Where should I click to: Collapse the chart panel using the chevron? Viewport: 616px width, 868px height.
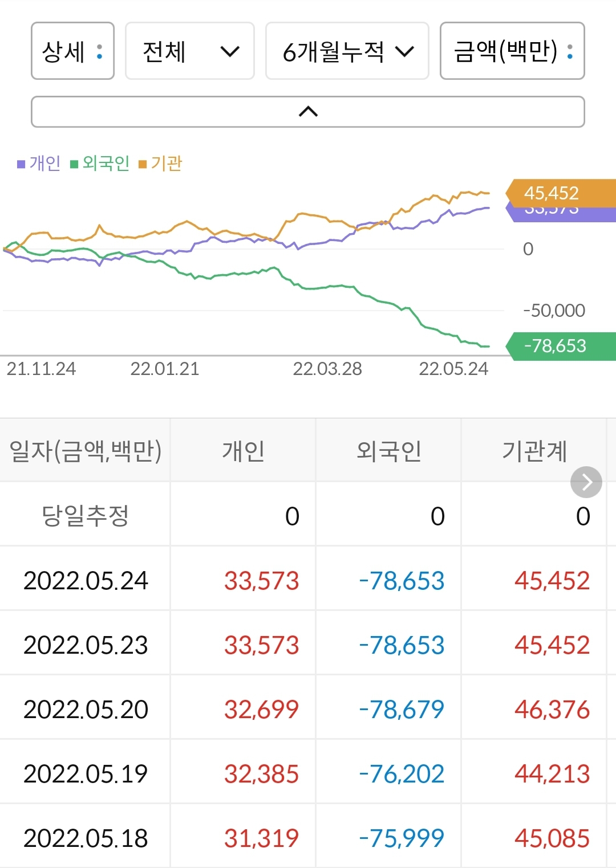308,111
